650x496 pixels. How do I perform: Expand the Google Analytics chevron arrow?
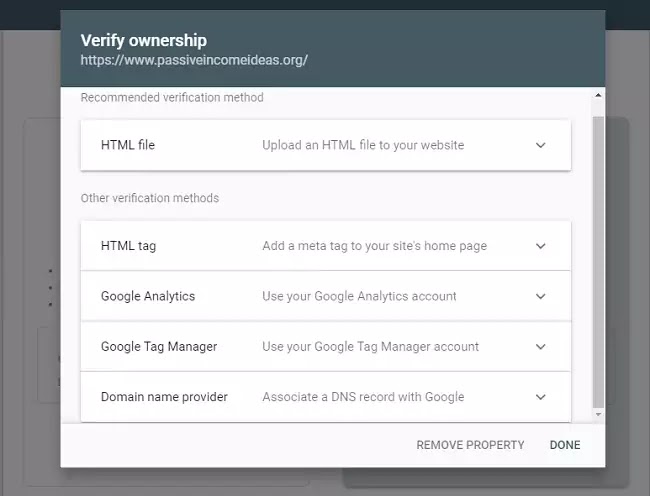tap(540, 296)
